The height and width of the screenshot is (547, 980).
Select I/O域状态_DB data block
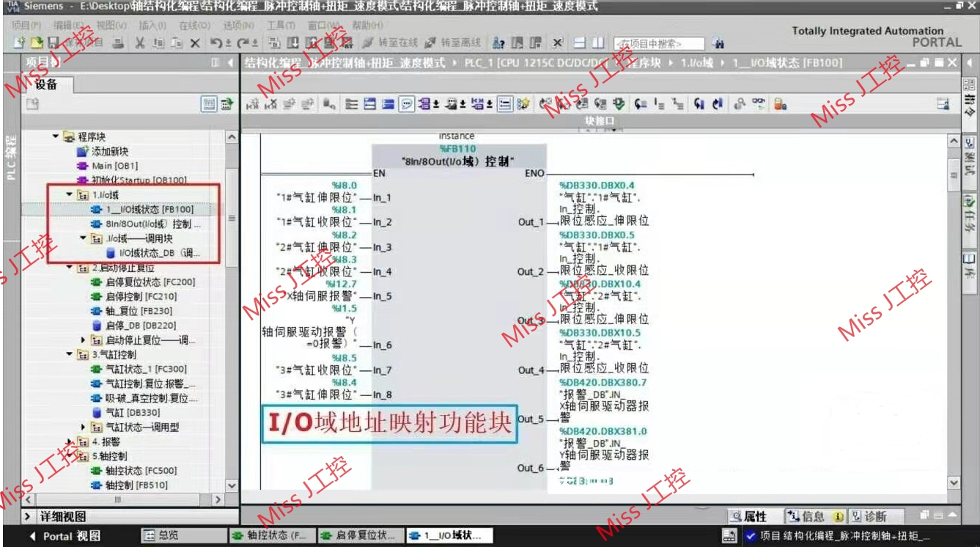(151, 253)
